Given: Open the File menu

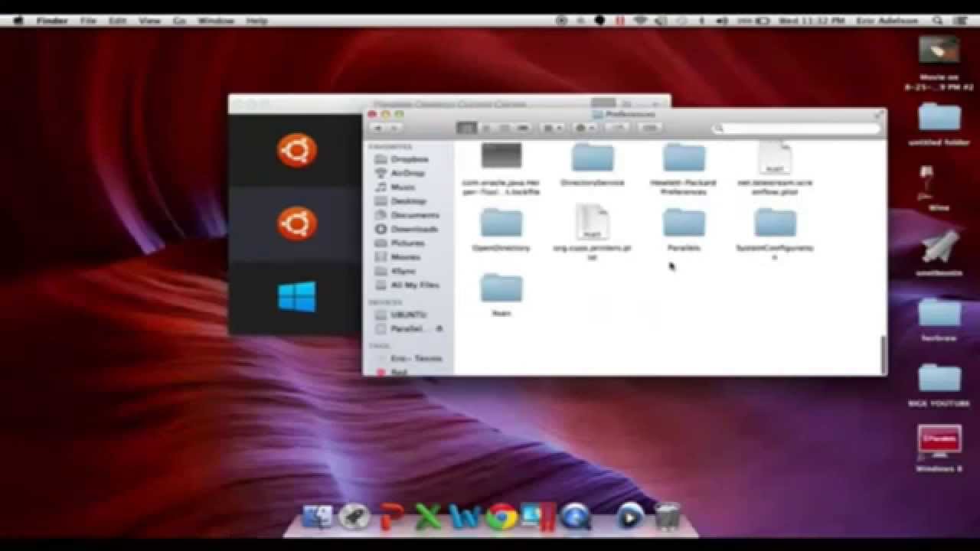Looking at the screenshot, I should click(x=89, y=21).
